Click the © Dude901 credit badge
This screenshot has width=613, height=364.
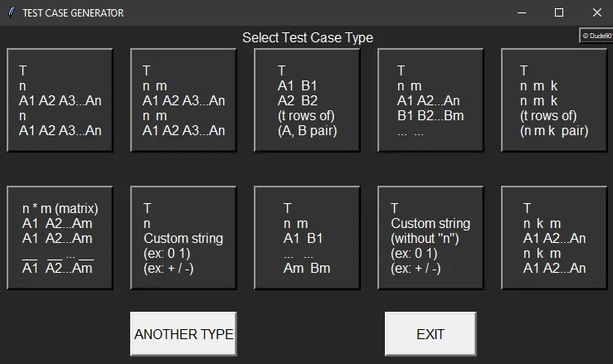point(596,36)
